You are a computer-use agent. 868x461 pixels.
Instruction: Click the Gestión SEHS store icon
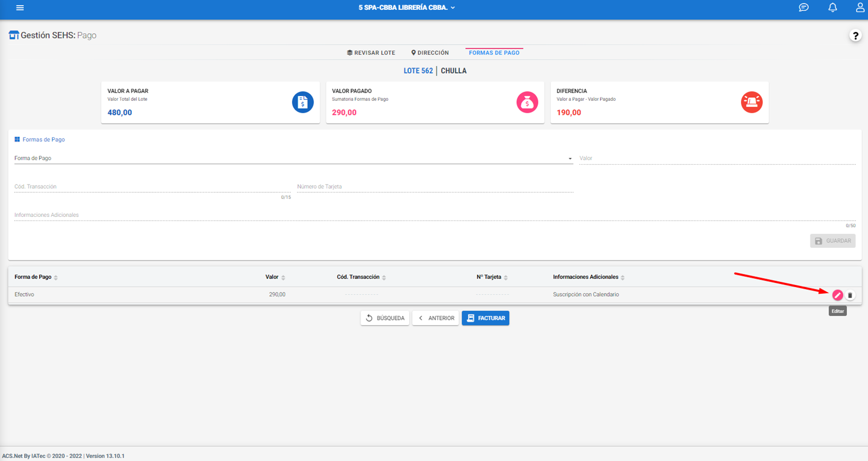14,35
